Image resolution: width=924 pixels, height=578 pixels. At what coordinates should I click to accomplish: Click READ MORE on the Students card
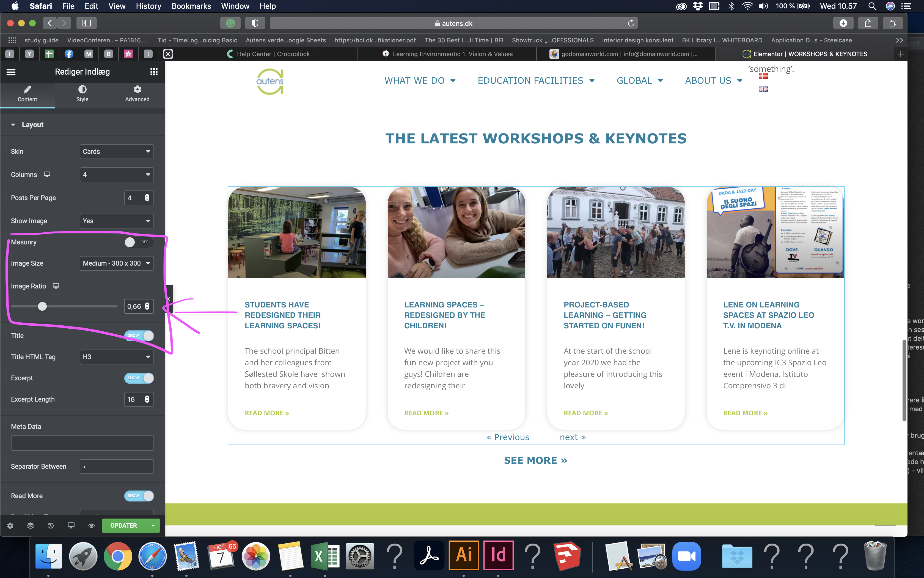point(267,413)
